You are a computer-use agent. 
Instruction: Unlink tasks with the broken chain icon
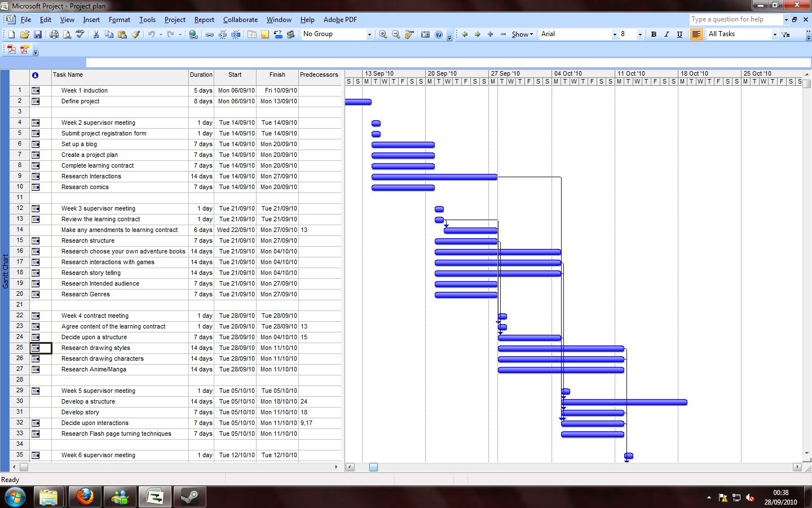tap(223, 34)
